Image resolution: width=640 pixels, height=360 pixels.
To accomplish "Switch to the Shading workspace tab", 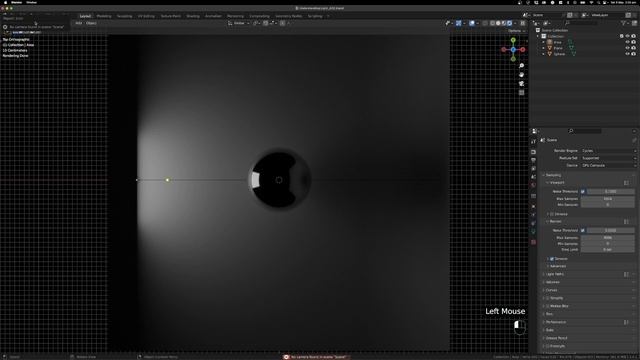I will 193,16.
